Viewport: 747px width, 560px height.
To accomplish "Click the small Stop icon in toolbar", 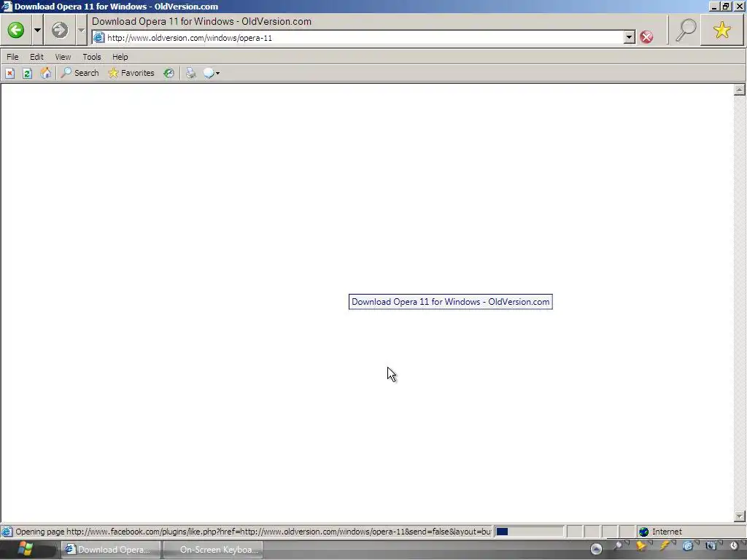I will pyautogui.click(x=10, y=74).
